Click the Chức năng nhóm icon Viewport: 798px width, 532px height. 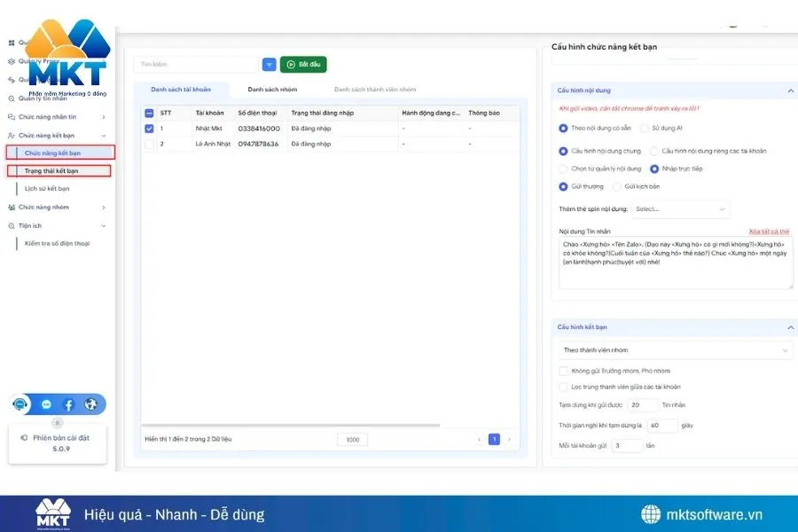pyautogui.click(x=11, y=207)
